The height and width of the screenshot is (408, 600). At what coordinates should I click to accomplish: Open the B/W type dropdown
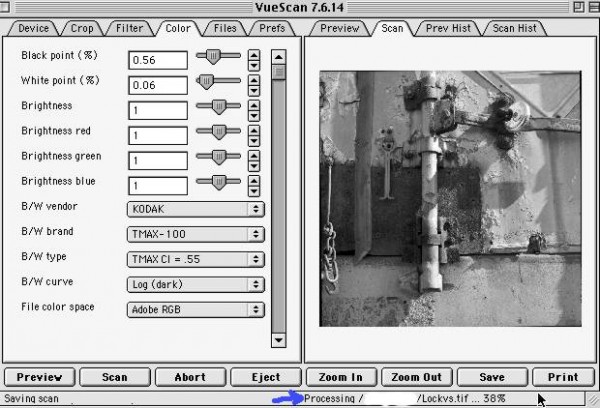pos(196,259)
